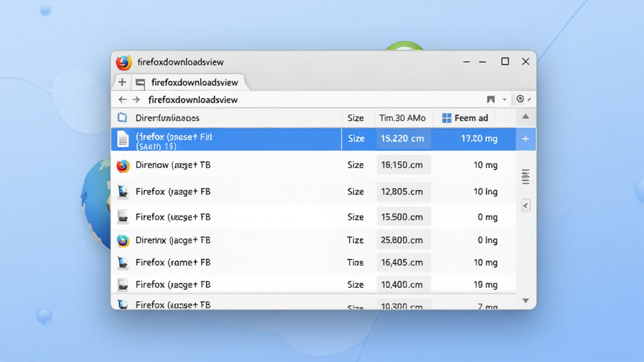
Task: Click the Firefox icon on Direnow row
Action: pyautogui.click(x=123, y=166)
